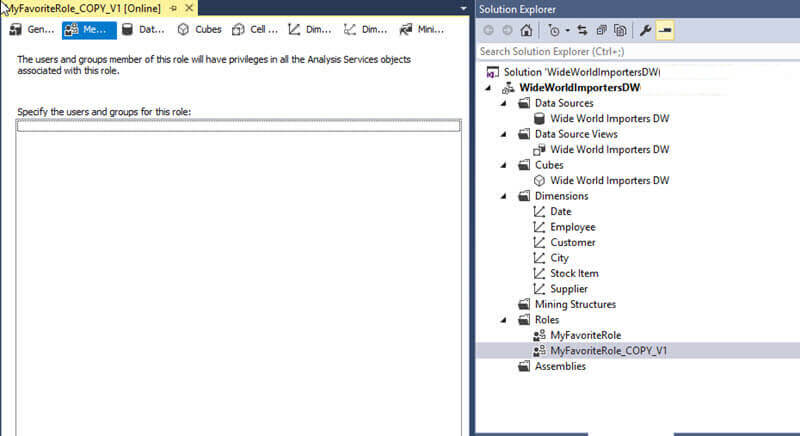Collapse the Dimensions folder
Viewport: 800px width, 436px height.
[x=504, y=196]
